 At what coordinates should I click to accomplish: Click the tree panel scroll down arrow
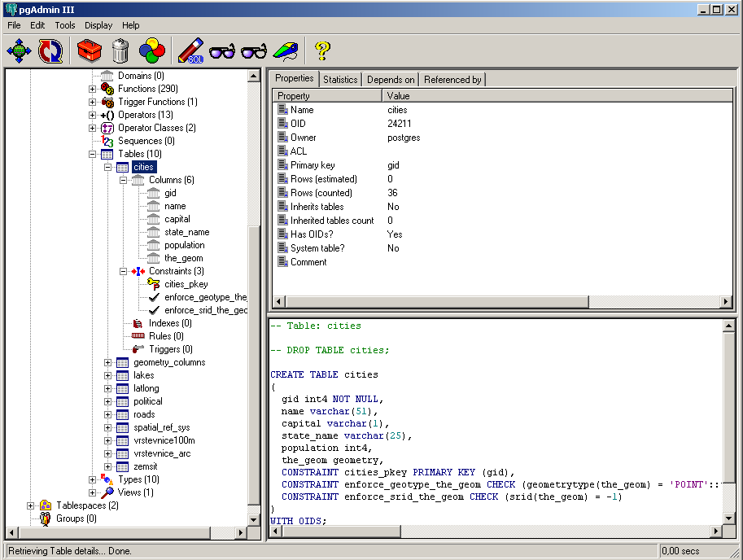pyautogui.click(x=254, y=520)
